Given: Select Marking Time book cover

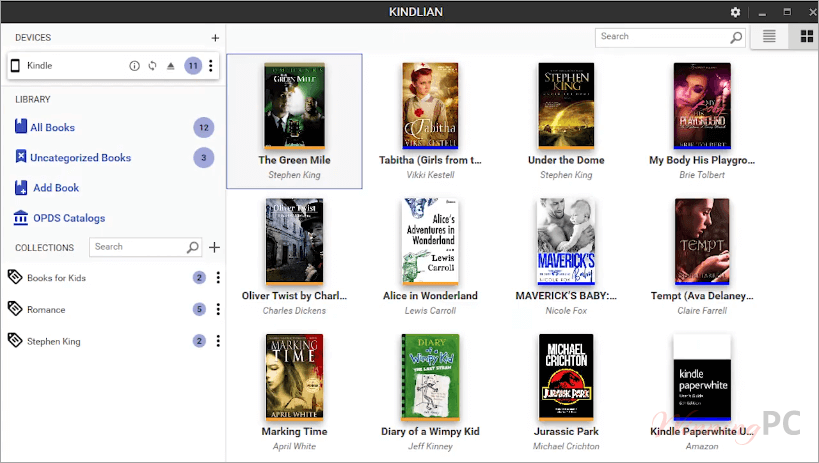Looking at the screenshot, I should coord(295,377).
